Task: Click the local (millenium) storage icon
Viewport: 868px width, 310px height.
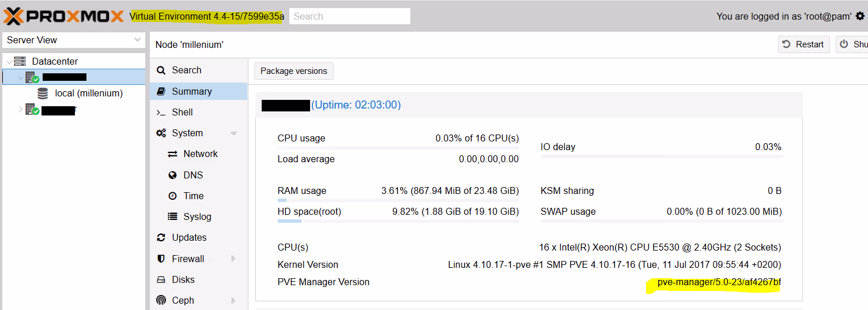Action: coord(43,94)
